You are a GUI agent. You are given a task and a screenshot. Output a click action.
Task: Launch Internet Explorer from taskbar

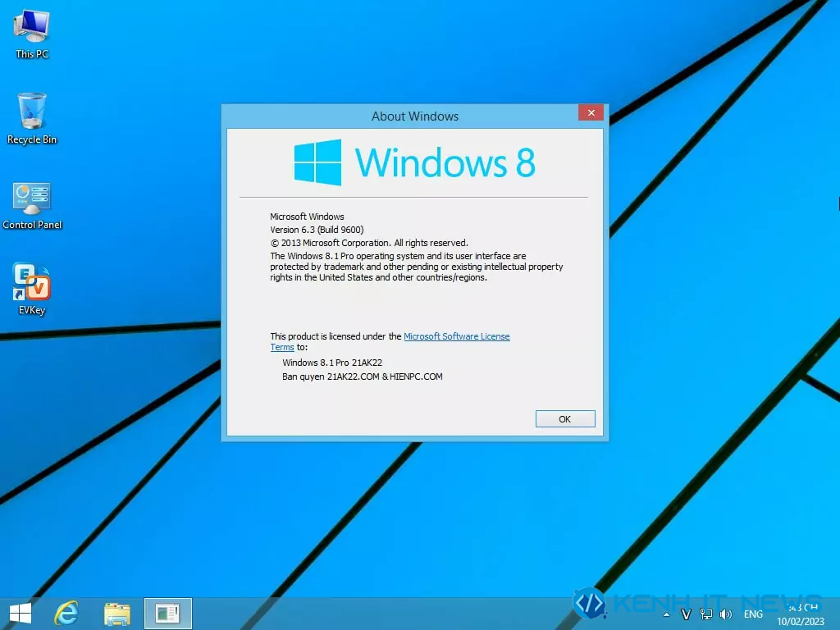click(x=66, y=614)
